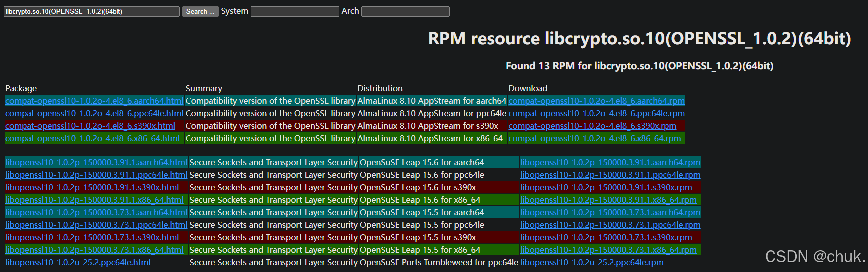
Task: Open libopenssl10-1.0.2p-150000.3.73.1.aarch64.html page
Action: pos(96,212)
